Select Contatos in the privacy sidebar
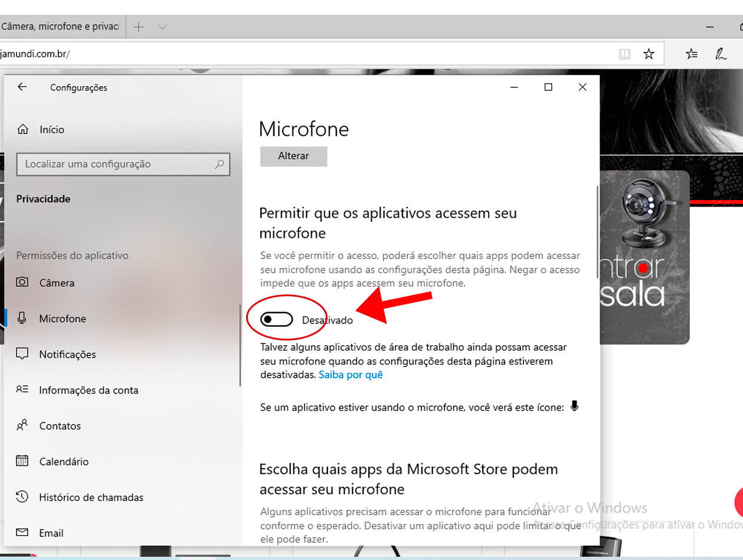Screen dimensions: 743x560 [x=60, y=425]
